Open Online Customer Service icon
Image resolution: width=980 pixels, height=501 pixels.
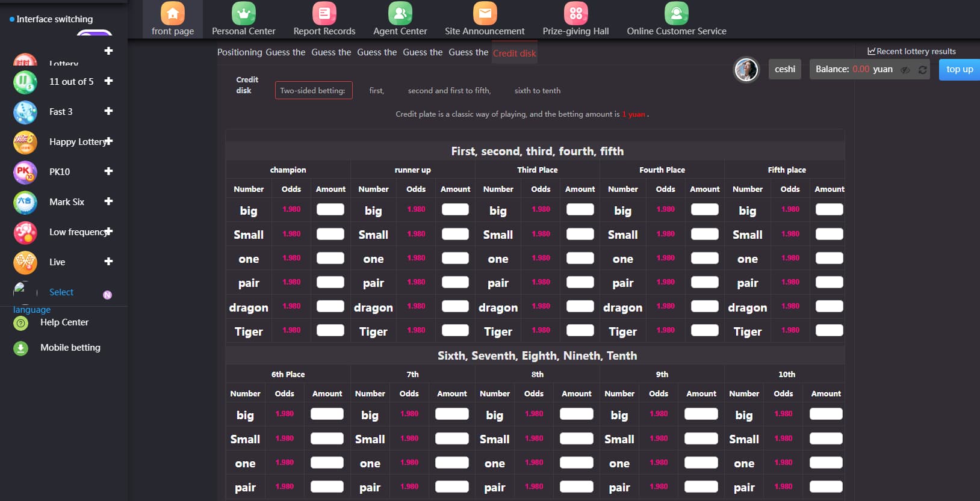click(676, 13)
